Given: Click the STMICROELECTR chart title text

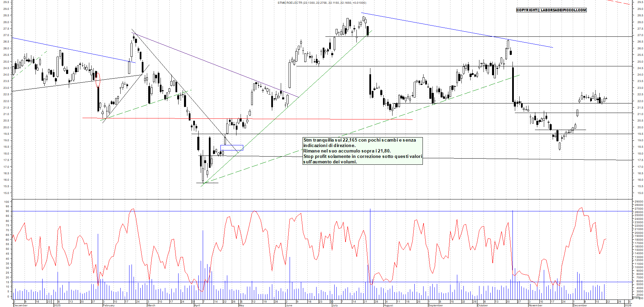Looking at the screenshot, I should 322,3.
